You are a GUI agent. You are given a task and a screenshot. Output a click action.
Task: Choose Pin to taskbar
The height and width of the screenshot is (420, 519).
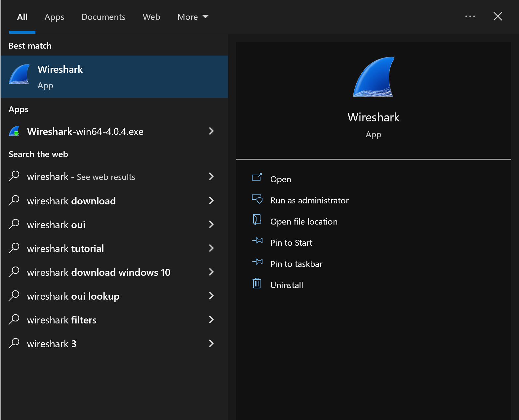pyautogui.click(x=296, y=264)
